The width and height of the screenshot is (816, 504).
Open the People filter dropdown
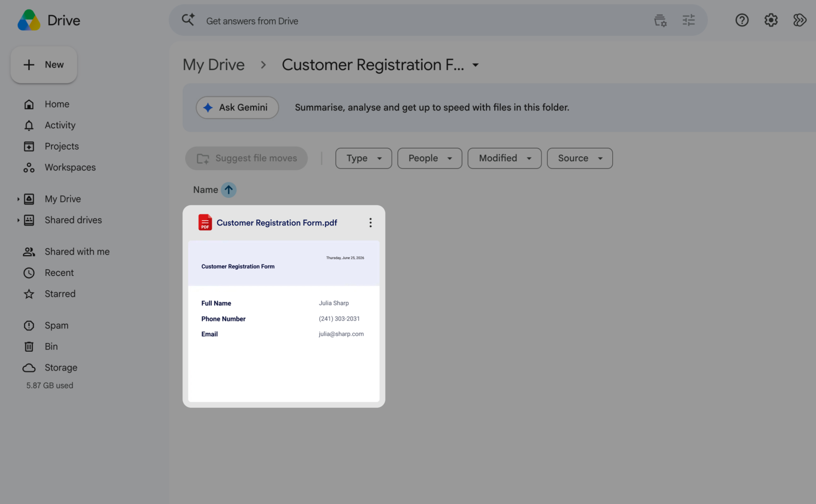tap(430, 158)
